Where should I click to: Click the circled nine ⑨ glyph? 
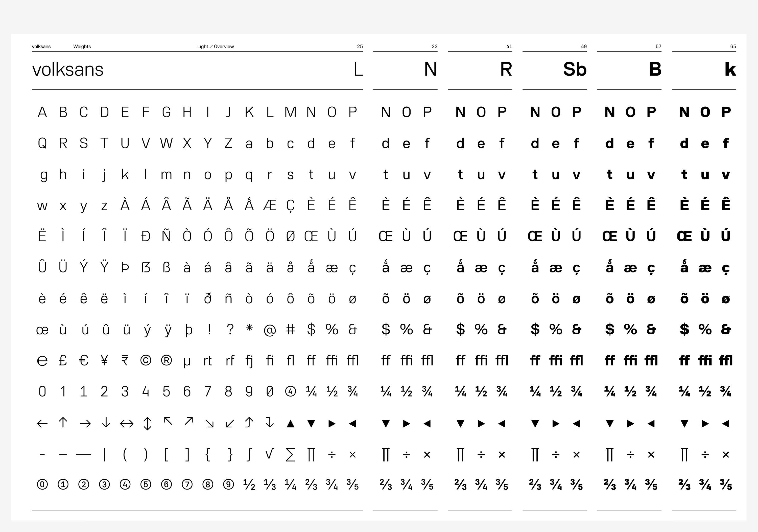(228, 485)
